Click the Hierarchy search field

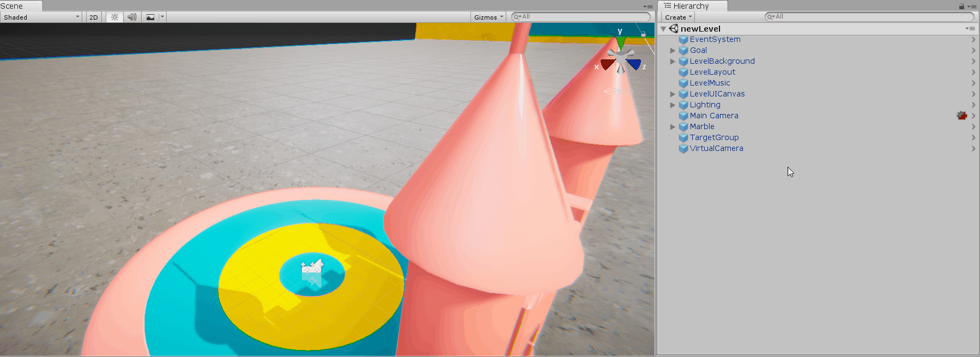coord(869,17)
